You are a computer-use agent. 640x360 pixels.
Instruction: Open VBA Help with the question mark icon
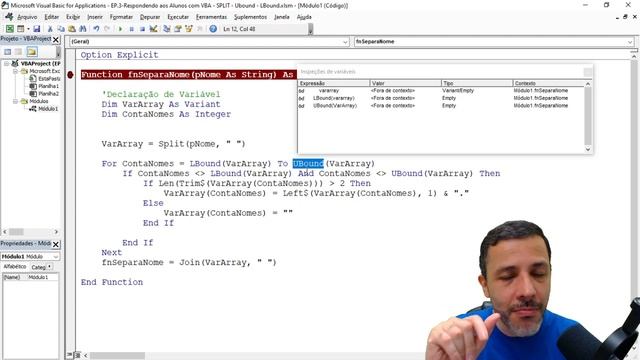[x=213, y=29]
